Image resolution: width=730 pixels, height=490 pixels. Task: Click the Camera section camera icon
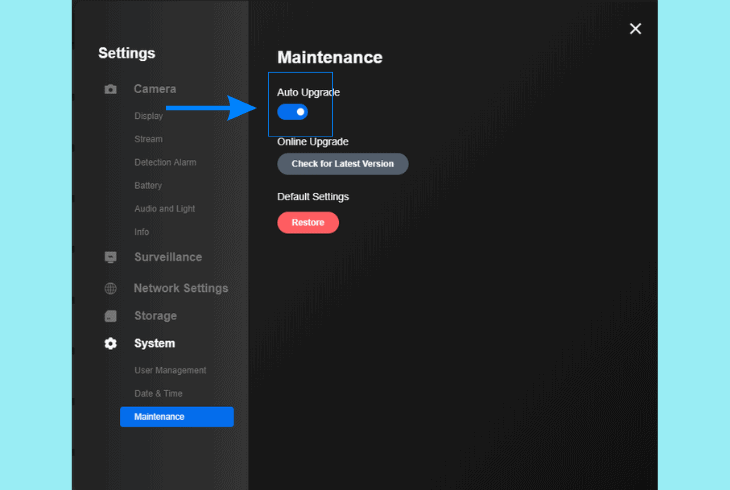coord(110,89)
